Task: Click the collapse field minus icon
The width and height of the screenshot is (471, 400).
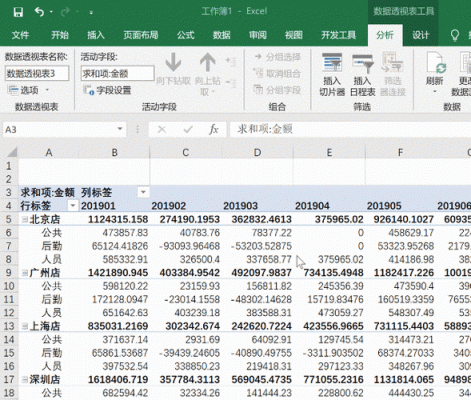Action: pos(230,83)
